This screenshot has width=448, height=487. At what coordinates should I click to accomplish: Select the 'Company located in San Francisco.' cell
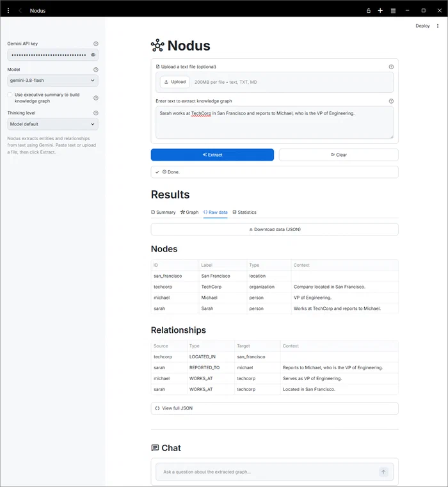pyautogui.click(x=345, y=287)
